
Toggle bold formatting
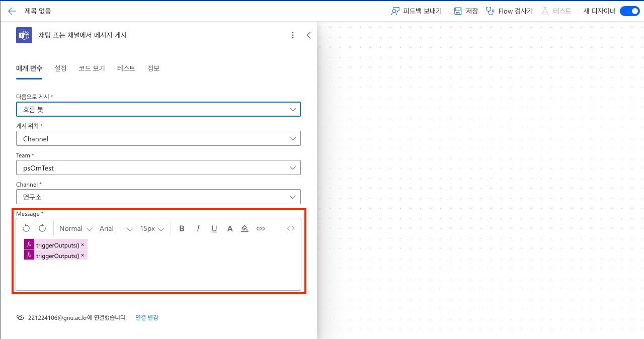(182, 228)
